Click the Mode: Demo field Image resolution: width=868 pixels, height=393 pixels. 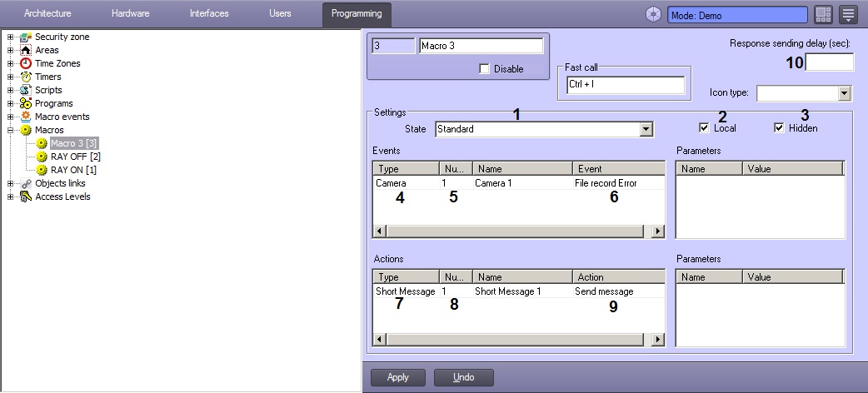pos(737,16)
